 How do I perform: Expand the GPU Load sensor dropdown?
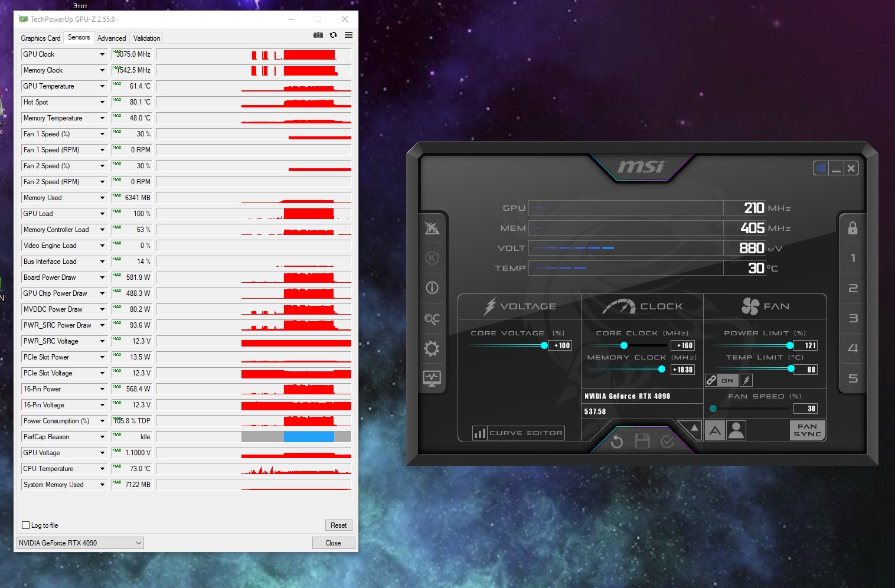102,214
